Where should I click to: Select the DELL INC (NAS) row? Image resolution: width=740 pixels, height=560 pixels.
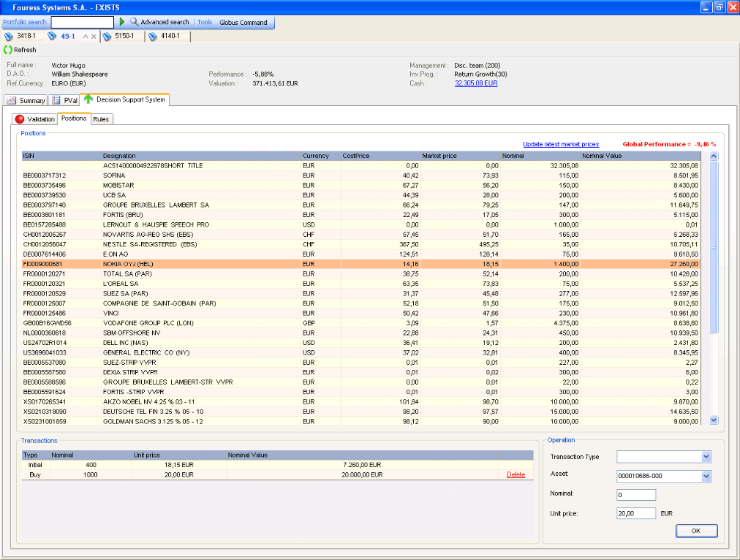[361, 343]
